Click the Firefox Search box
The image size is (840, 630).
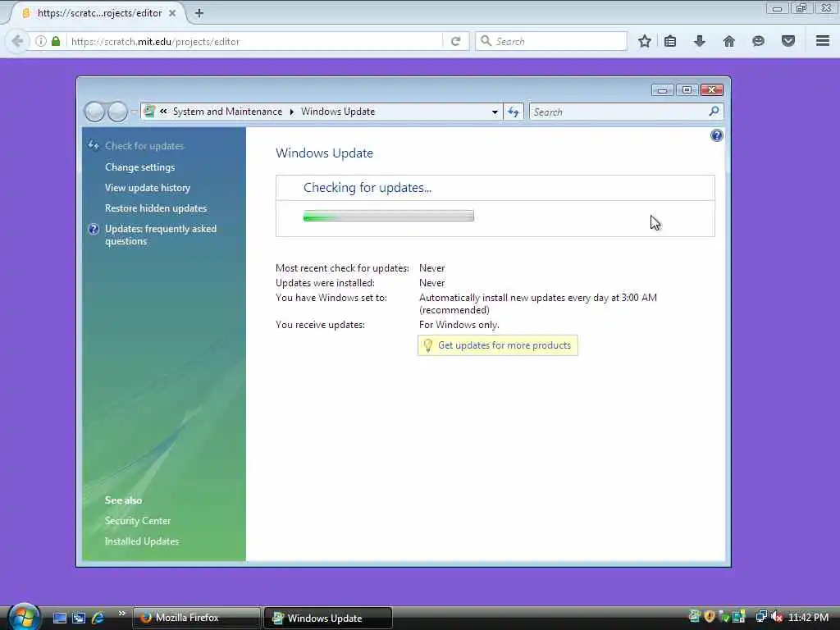(551, 41)
